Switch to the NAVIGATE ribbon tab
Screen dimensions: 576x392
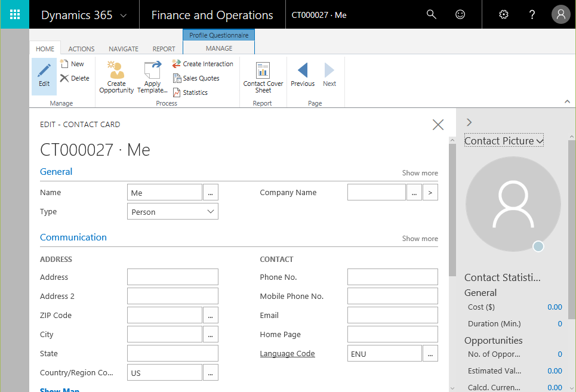coord(124,49)
